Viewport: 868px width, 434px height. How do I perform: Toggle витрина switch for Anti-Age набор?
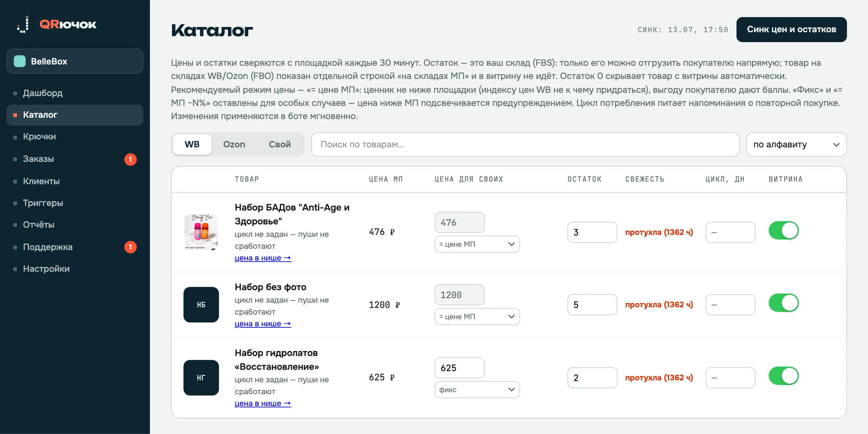(784, 231)
